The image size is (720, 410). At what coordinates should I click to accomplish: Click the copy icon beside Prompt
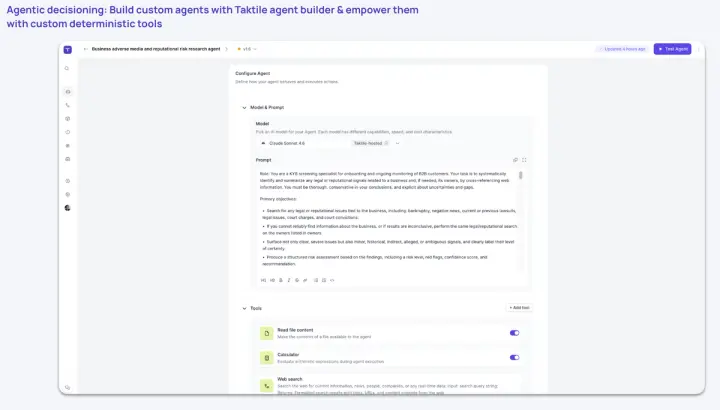(x=515, y=160)
